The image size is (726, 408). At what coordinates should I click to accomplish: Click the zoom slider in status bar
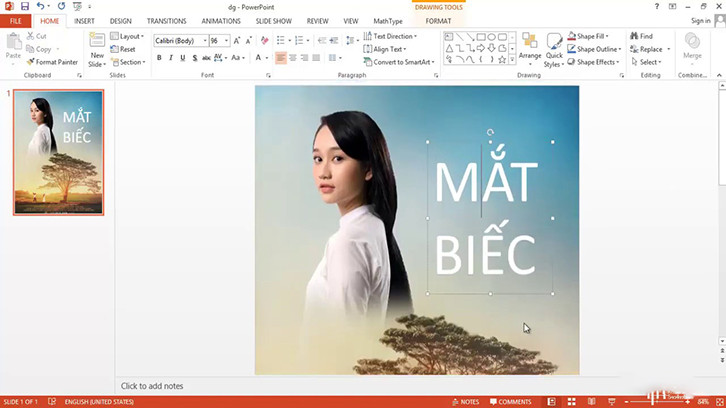[657, 402]
